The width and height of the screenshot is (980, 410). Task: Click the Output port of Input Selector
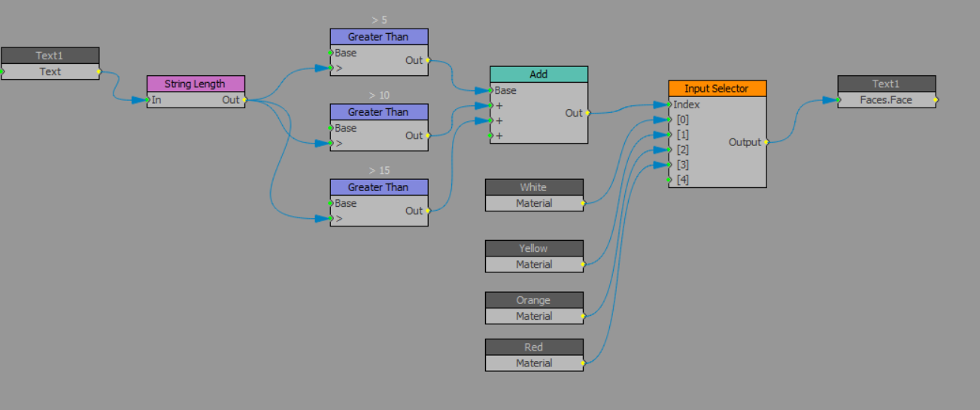point(766,142)
